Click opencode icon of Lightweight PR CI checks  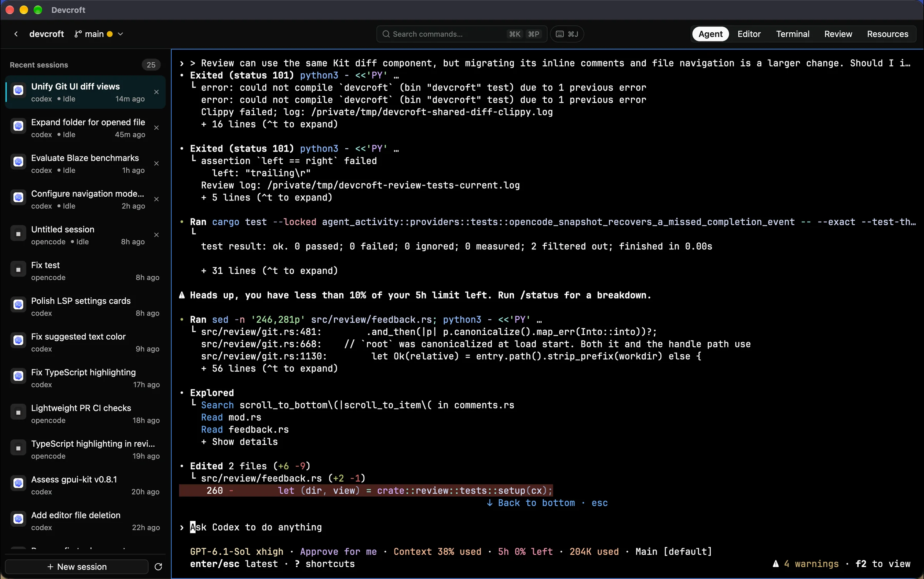click(18, 412)
